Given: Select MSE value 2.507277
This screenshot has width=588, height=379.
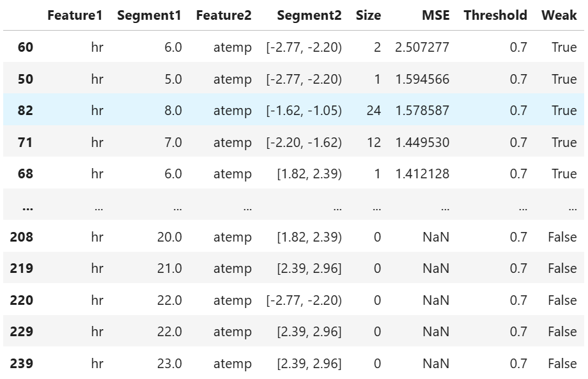Looking at the screenshot, I should click(x=422, y=47).
